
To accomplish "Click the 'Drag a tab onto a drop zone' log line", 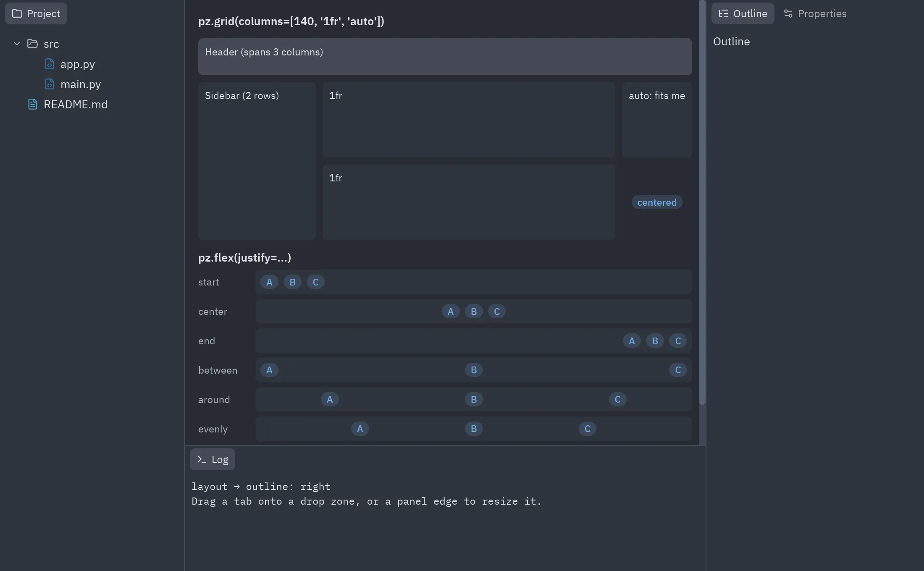I will pos(367,501).
